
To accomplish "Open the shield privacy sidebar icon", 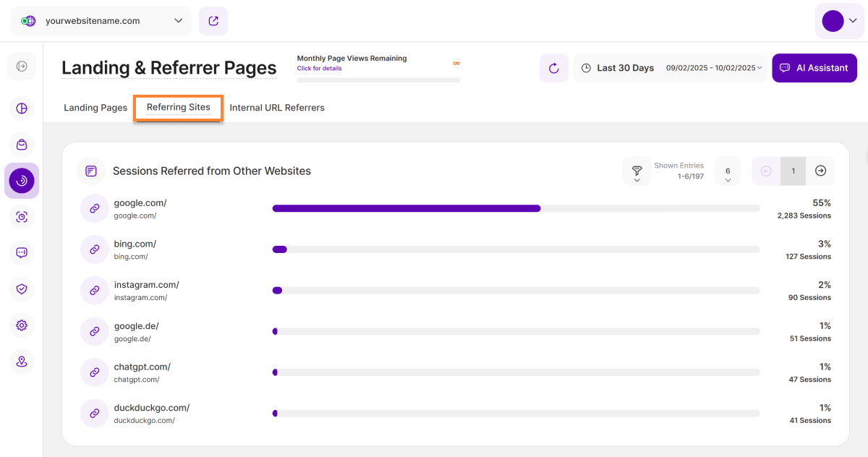I will (x=22, y=289).
